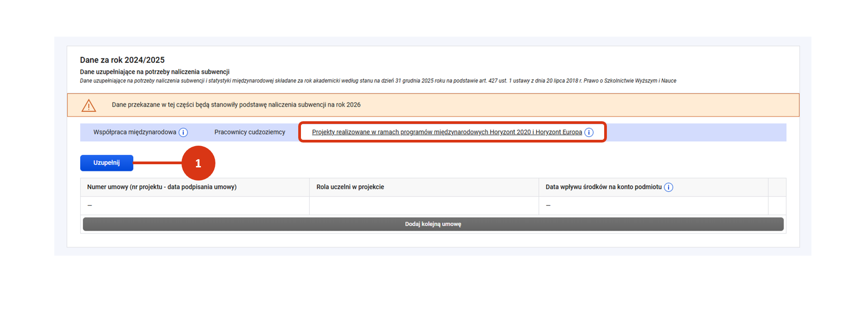
Task: Select the Projekty Horyzont 2020 i Horyzont Europa tab
Action: (447, 132)
